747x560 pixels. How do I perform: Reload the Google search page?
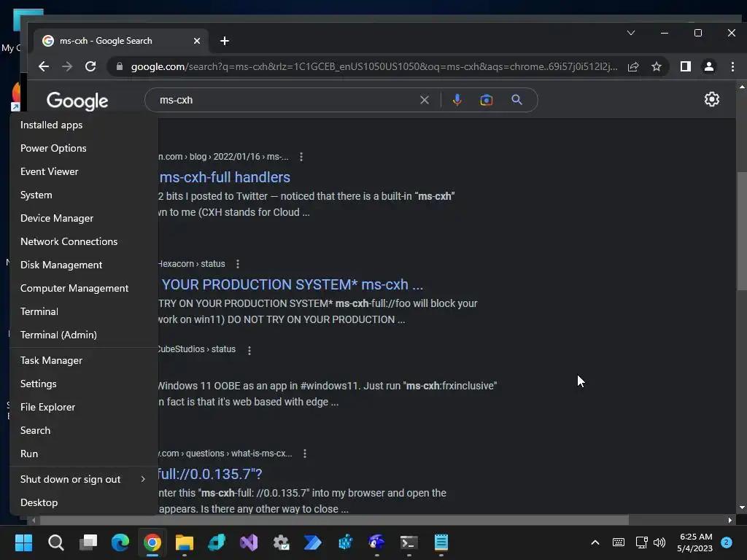[x=90, y=66]
